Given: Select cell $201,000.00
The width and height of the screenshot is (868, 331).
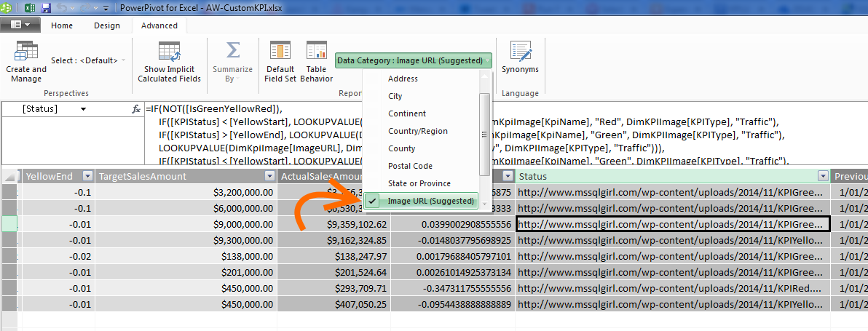Looking at the screenshot, I should 186,272.
